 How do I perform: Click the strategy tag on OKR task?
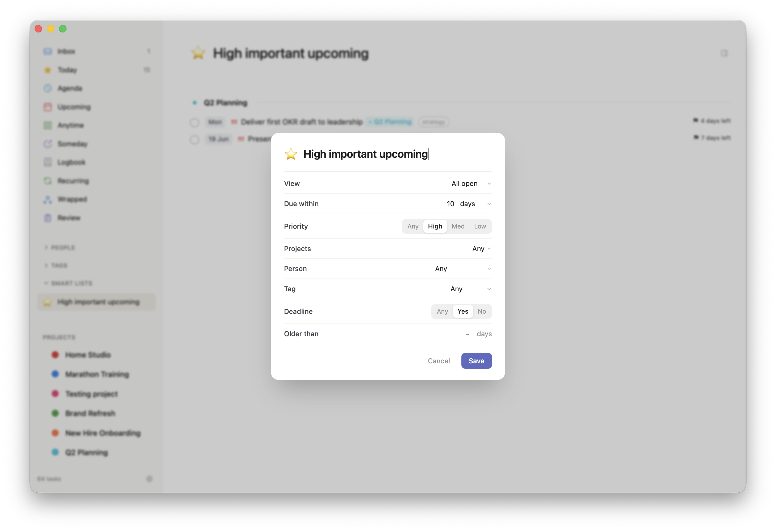[433, 122]
